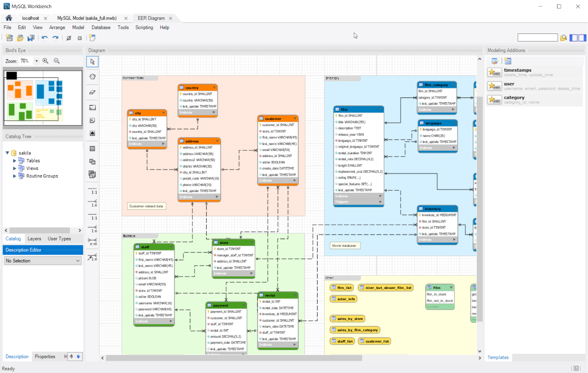Click the Save Model toolbar icon
Image resolution: width=588 pixels, height=373 pixels.
pos(31,38)
